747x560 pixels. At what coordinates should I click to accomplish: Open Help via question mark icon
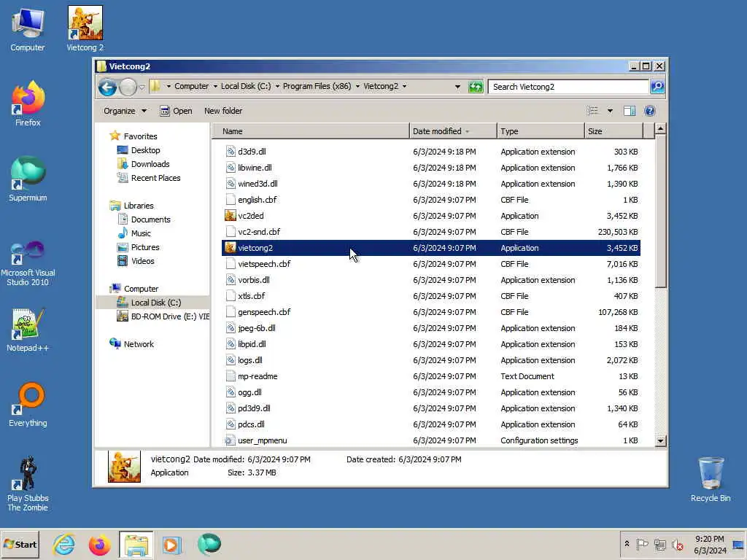coord(649,111)
